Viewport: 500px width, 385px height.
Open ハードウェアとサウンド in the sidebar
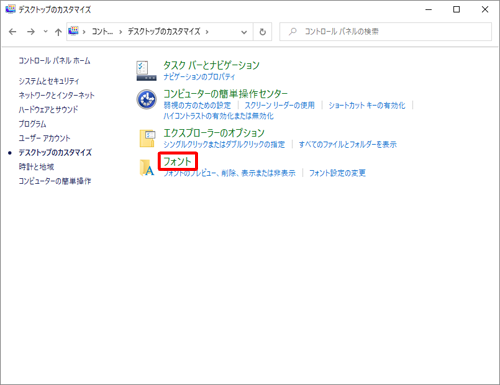point(48,109)
